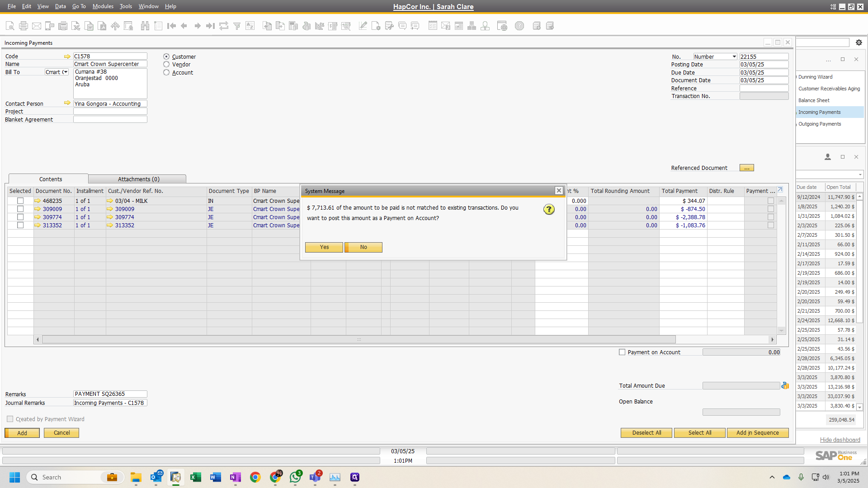Viewport: 868px width, 488px height.
Task: Go to the previous record arrow
Action: pos(184,26)
